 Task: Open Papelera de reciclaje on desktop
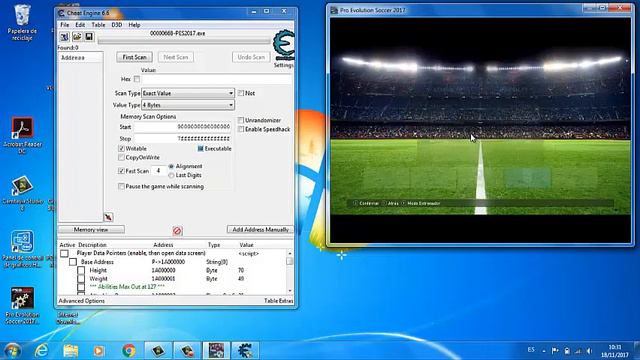(x=22, y=22)
